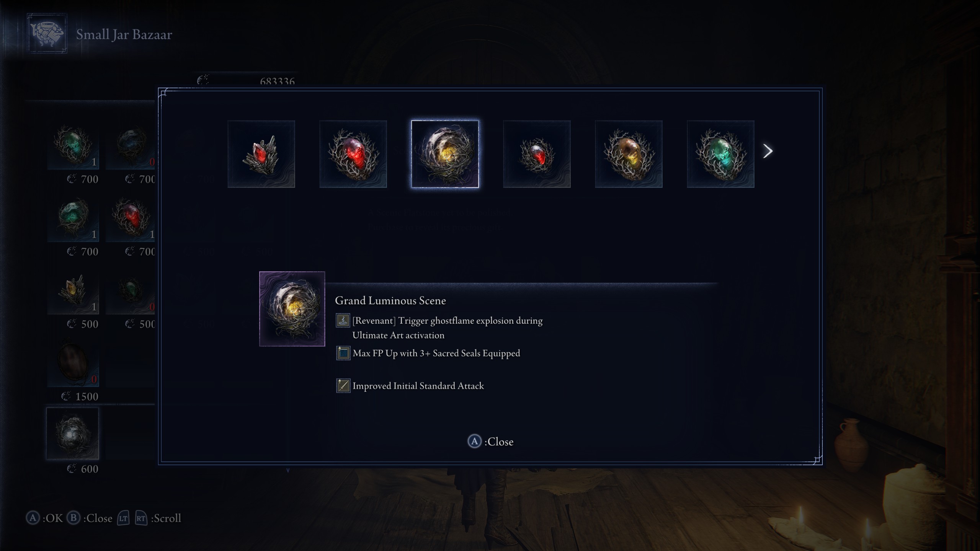
Task: Click the B Close prompt at bottom
Action: [90, 518]
